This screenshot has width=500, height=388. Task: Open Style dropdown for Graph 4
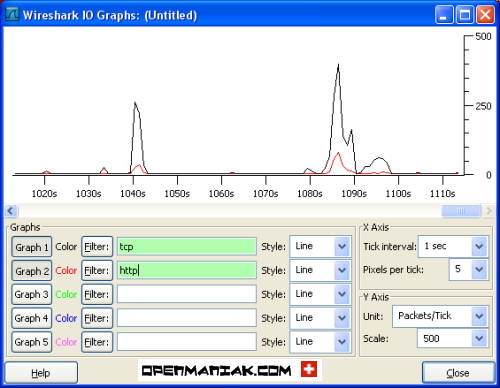click(320, 318)
